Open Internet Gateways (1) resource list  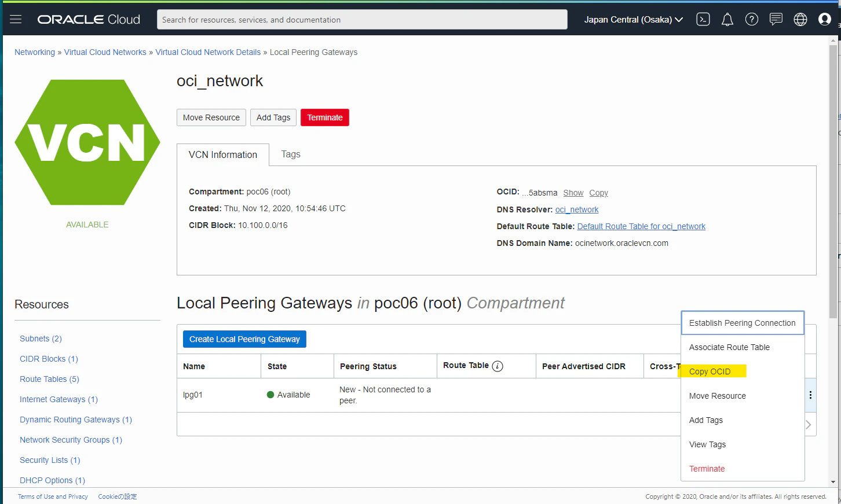(x=58, y=399)
